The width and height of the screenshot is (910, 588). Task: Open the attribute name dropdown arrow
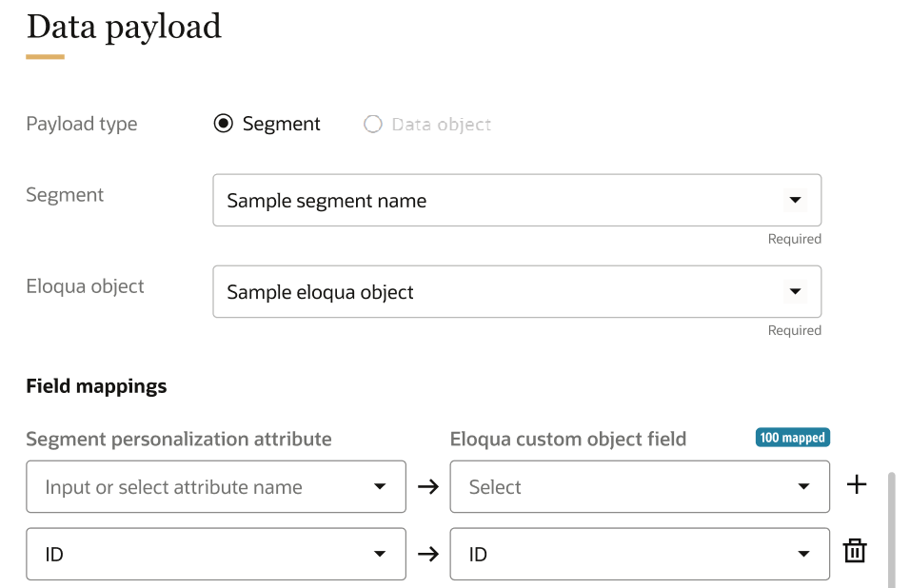pyautogui.click(x=380, y=487)
